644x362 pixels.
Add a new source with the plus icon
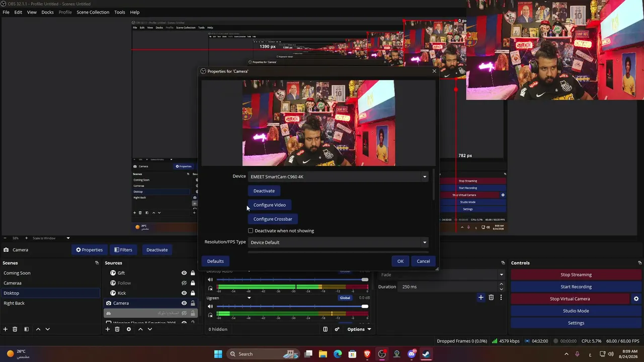(107, 329)
